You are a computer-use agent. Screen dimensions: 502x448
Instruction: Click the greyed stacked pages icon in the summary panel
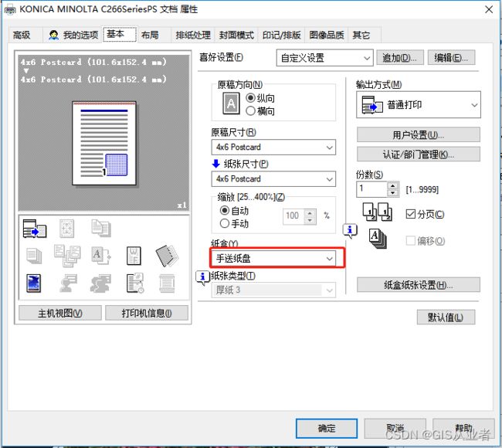(x=34, y=256)
